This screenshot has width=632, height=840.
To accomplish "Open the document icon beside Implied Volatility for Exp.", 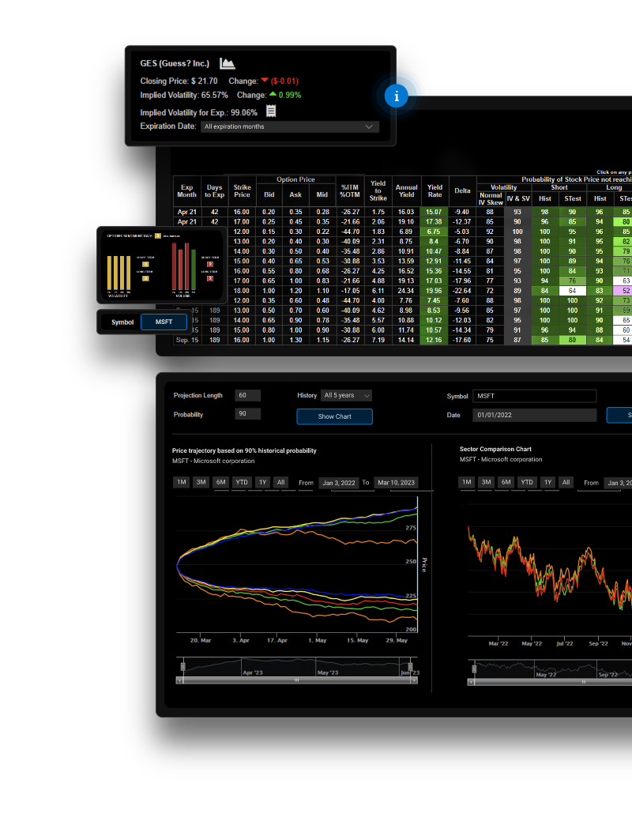I will click(271, 111).
